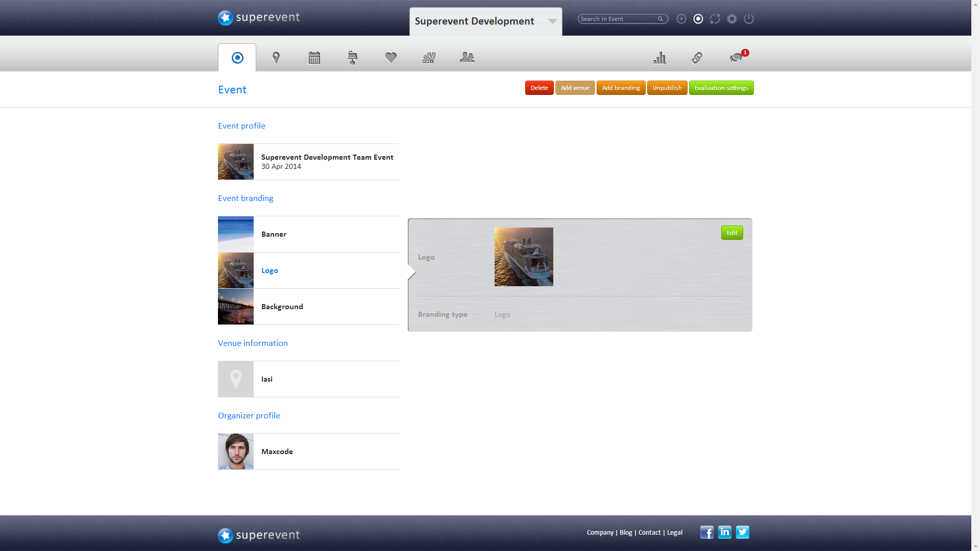Click the chain link icon

(x=697, y=58)
